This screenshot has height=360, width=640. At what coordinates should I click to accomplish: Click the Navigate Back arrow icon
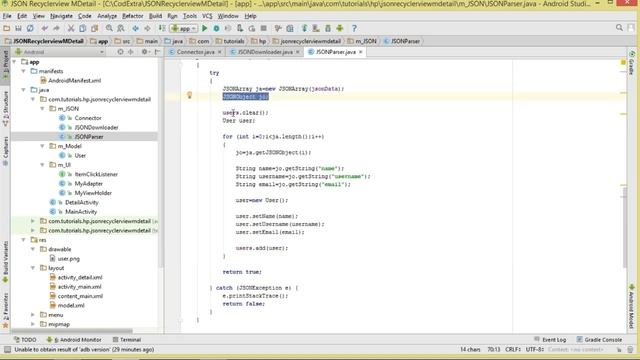point(136,28)
